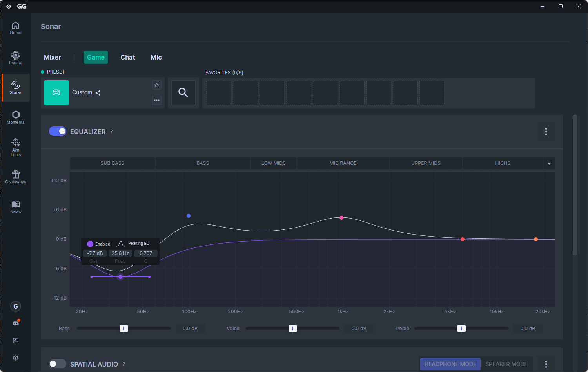The width and height of the screenshot is (588, 372).
Task: Click the Voice slider handle
Action: (293, 329)
